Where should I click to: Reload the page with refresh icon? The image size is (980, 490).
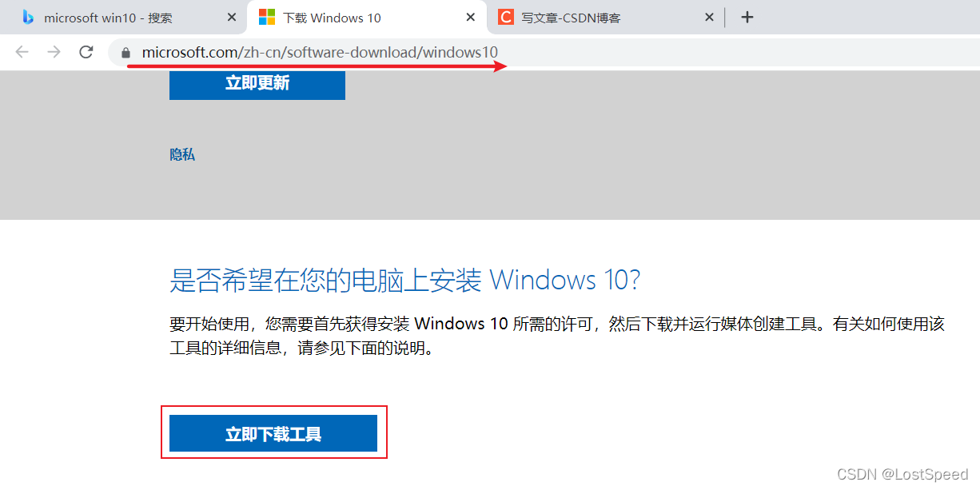(86, 52)
